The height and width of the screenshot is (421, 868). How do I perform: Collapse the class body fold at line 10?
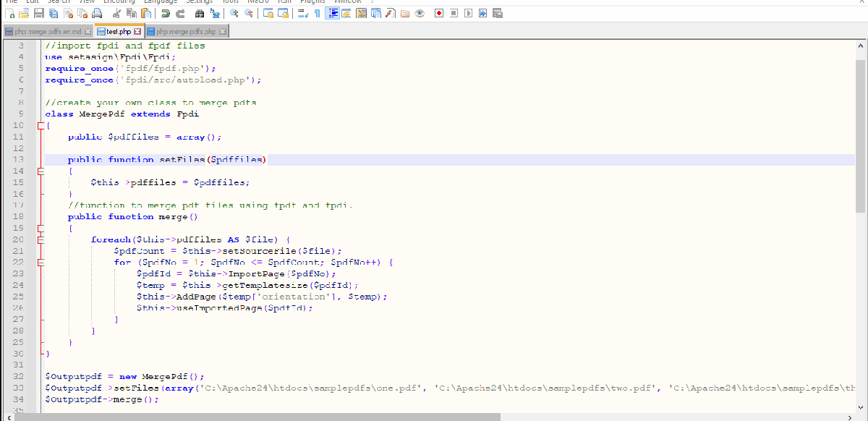pyautogui.click(x=40, y=125)
